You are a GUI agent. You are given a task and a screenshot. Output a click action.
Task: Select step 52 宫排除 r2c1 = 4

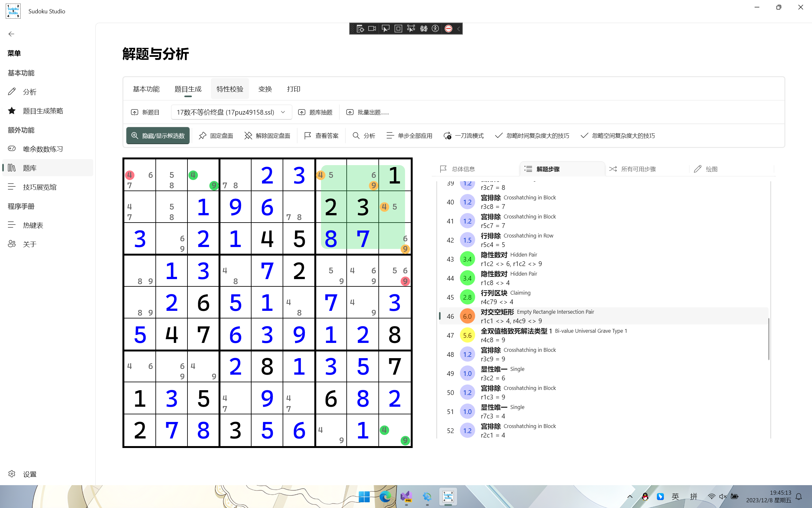[x=603, y=431]
